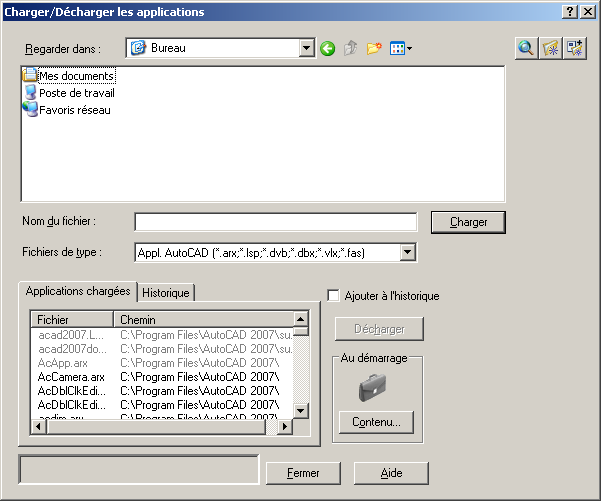Click the Contenu... button
601x501 pixels.
pyautogui.click(x=376, y=422)
